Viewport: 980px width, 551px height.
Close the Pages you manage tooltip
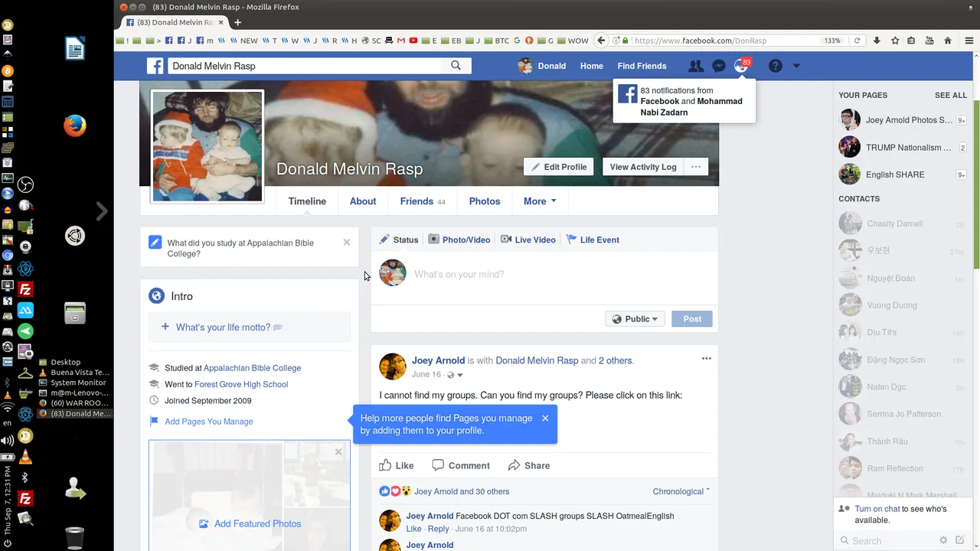(545, 418)
